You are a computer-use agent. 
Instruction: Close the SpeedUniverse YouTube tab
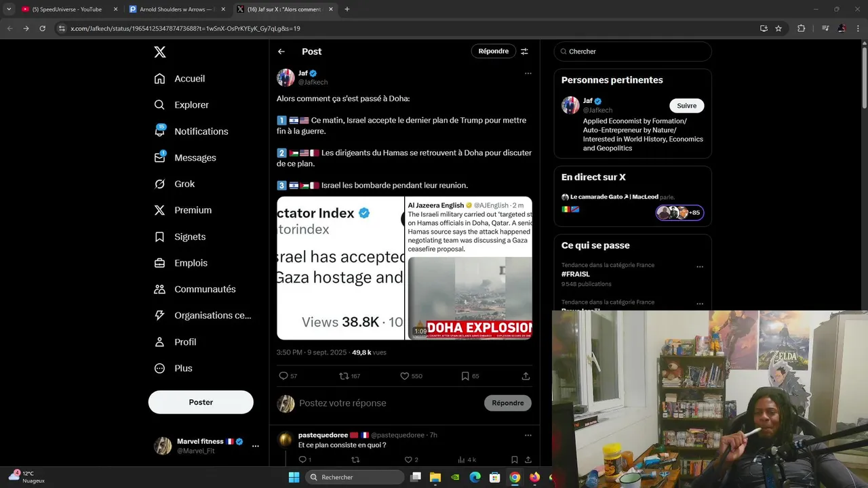coord(115,9)
